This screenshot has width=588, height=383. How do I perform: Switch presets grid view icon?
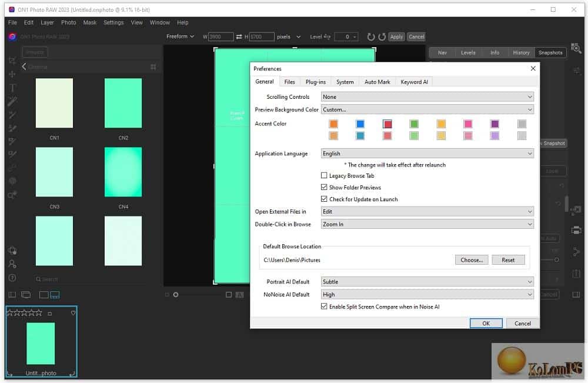[x=153, y=66]
